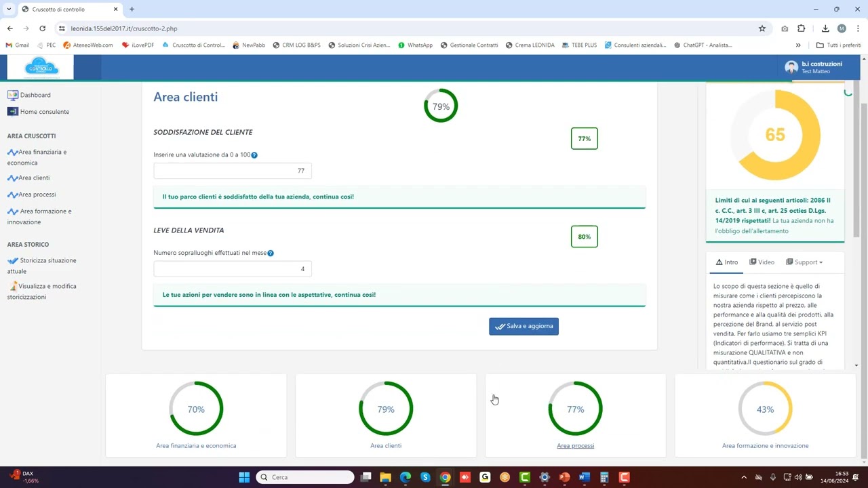This screenshot has height=488, width=868.
Task: Select the Intro tab
Action: [726, 262]
